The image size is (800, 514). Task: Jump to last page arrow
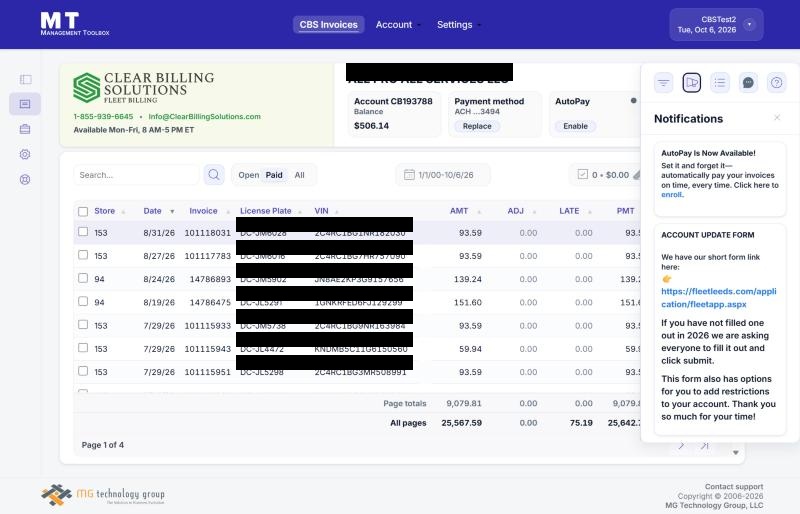pos(705,446)
